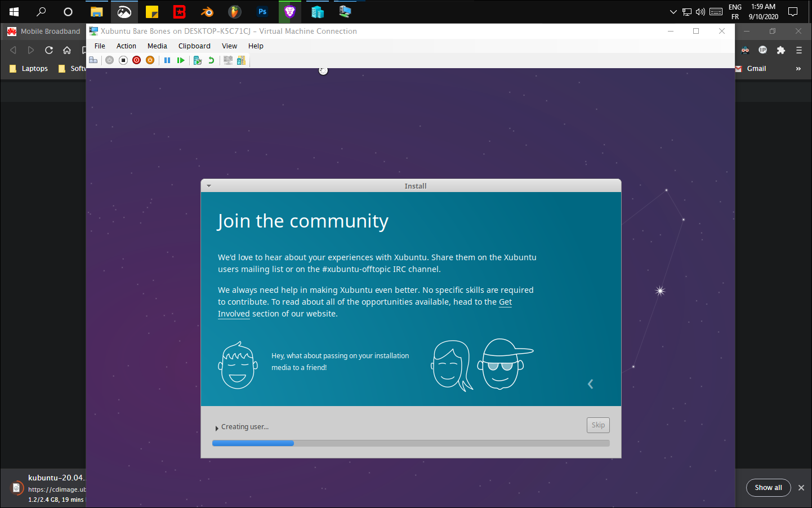
Task: Go to previous installer slide arrow
Action: pos(591,384)
